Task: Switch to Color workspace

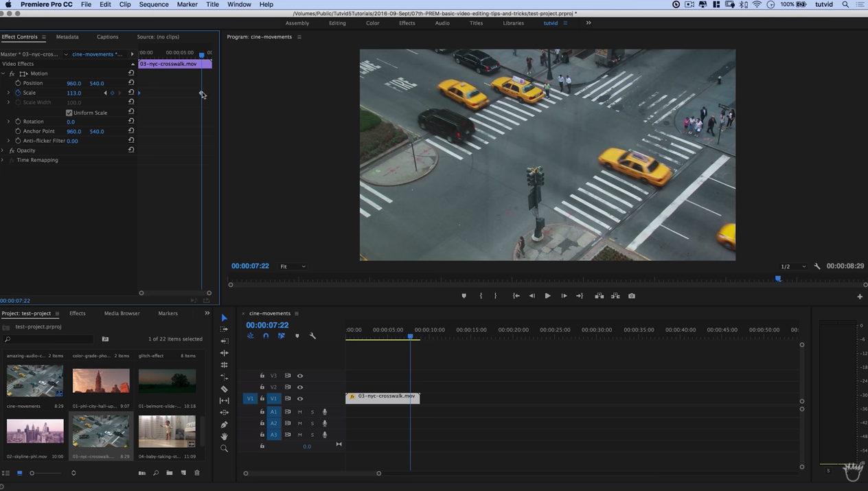Action: 372,23
